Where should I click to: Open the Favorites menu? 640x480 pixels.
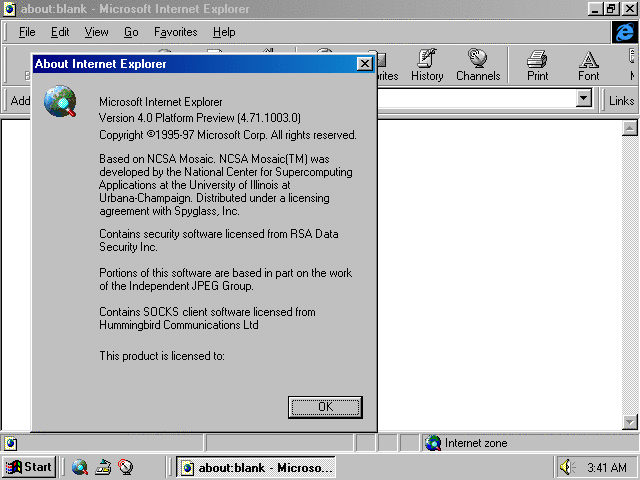tap(176, 32)
